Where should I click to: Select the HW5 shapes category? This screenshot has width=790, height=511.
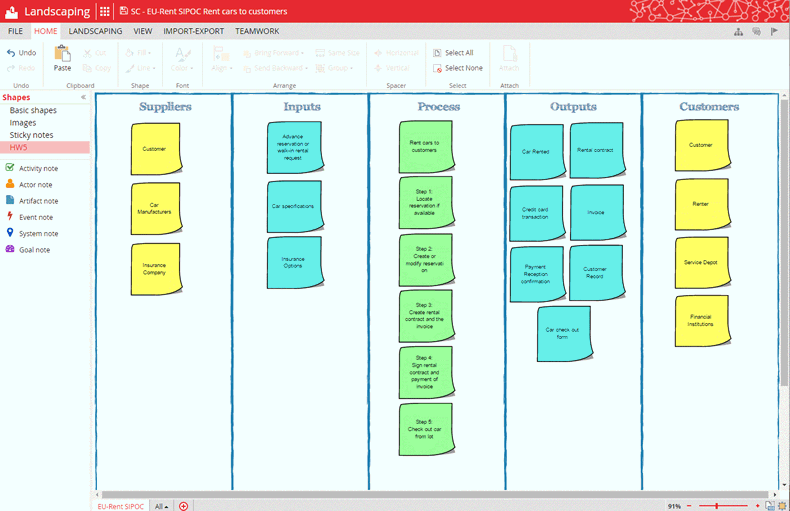(19, 147)
